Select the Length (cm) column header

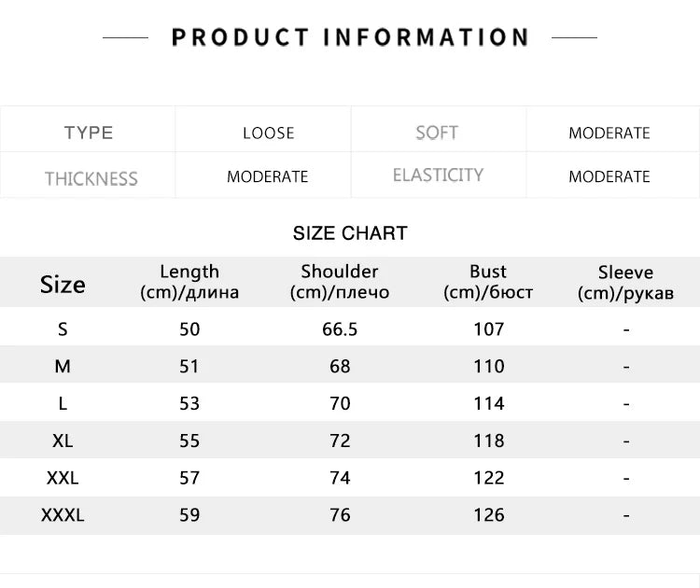[189, 282]
